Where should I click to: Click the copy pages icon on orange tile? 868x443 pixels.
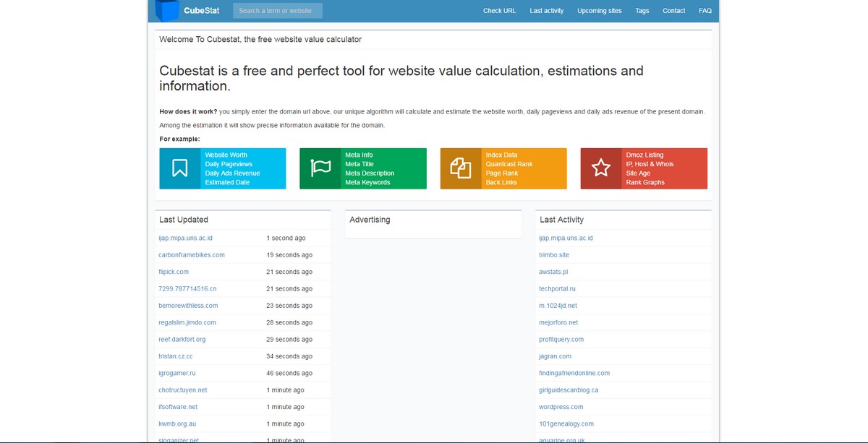461,168
